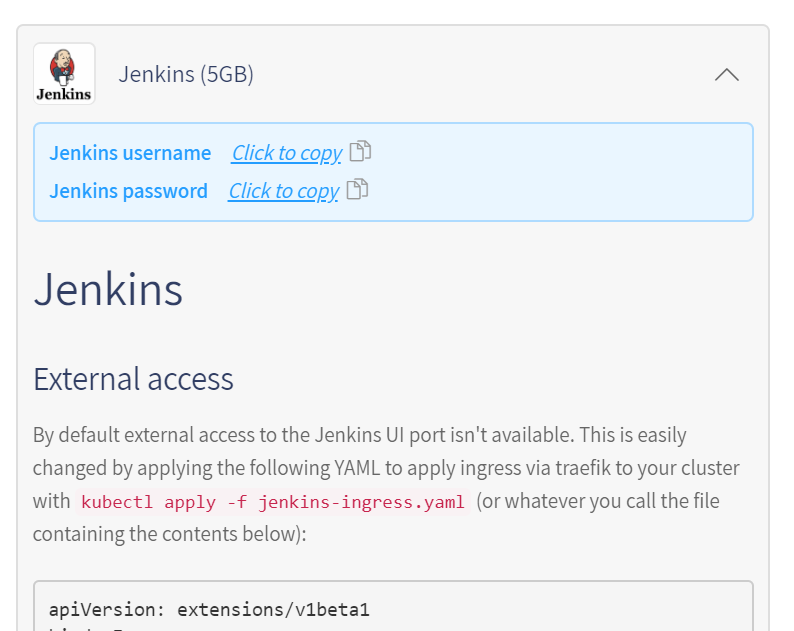Collapse the Jenkins (5GB) panel chevron
This screenshot has width=794, height=631.
point(727,75)
